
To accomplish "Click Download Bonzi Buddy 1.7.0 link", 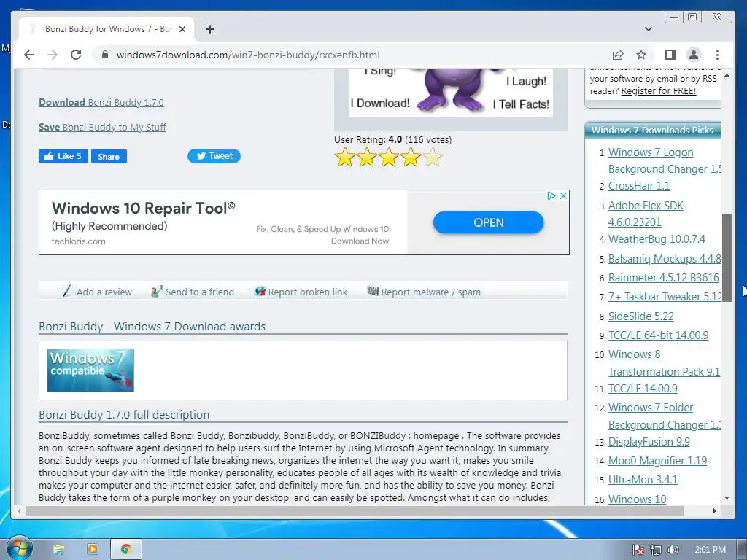I will pyautogui.click(x=101, y=102).
